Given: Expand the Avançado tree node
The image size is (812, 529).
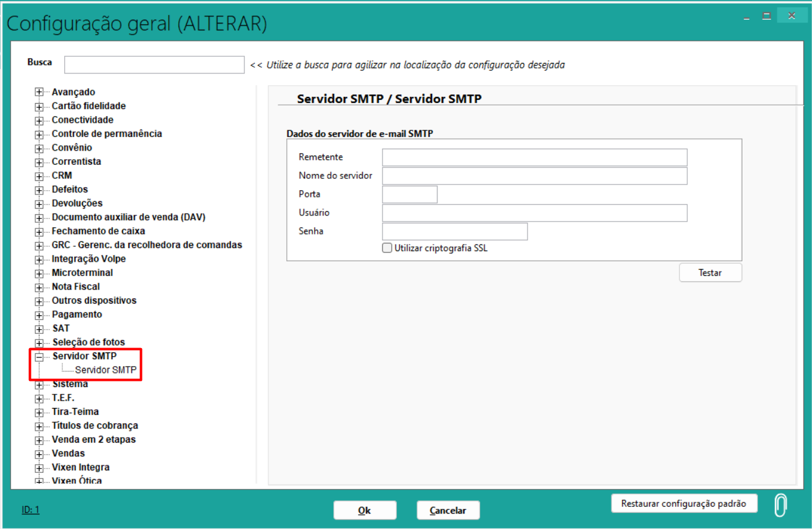Looking at the screenshot, I should point(39,92).
